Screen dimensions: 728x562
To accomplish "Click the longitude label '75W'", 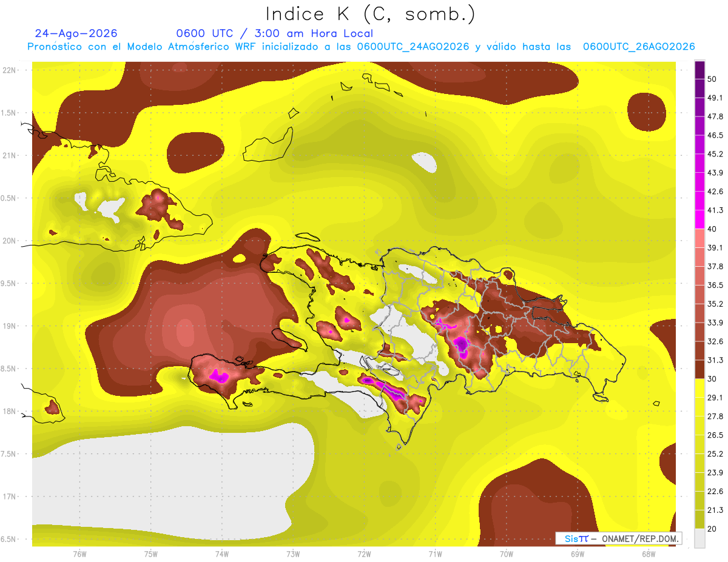I will [150, 554].
